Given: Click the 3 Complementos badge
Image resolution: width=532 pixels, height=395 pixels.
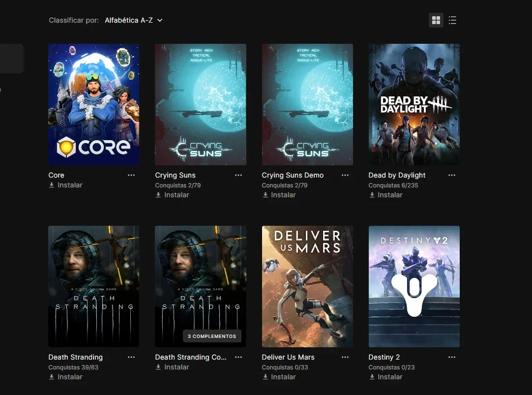Looking at the screenshot, I should 212,336.
